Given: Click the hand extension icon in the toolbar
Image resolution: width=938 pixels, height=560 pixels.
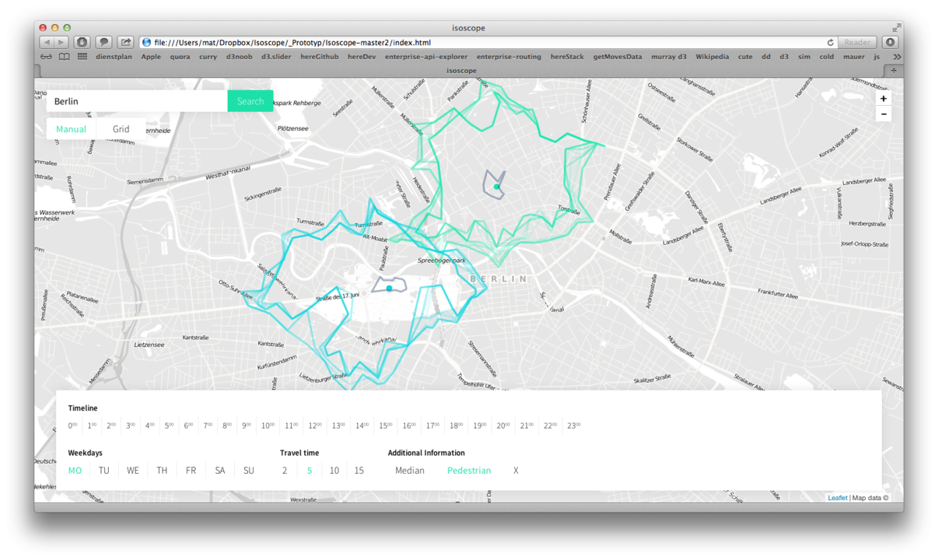Looking at the screenshot, I should (82, 42).
